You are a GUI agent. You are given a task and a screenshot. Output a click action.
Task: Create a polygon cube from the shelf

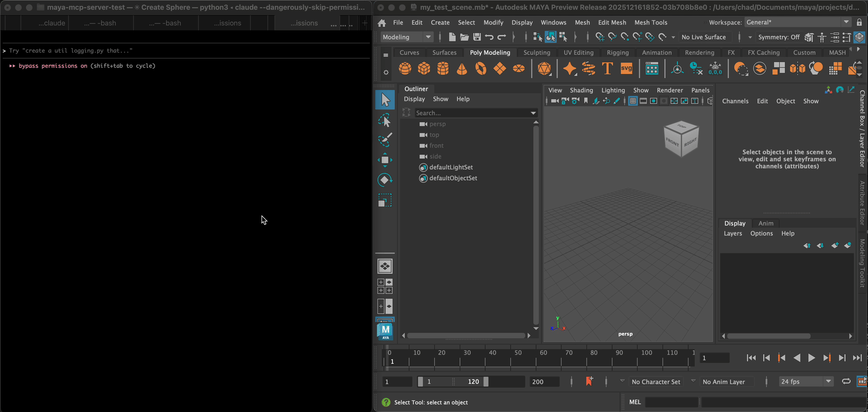[424, 69]
